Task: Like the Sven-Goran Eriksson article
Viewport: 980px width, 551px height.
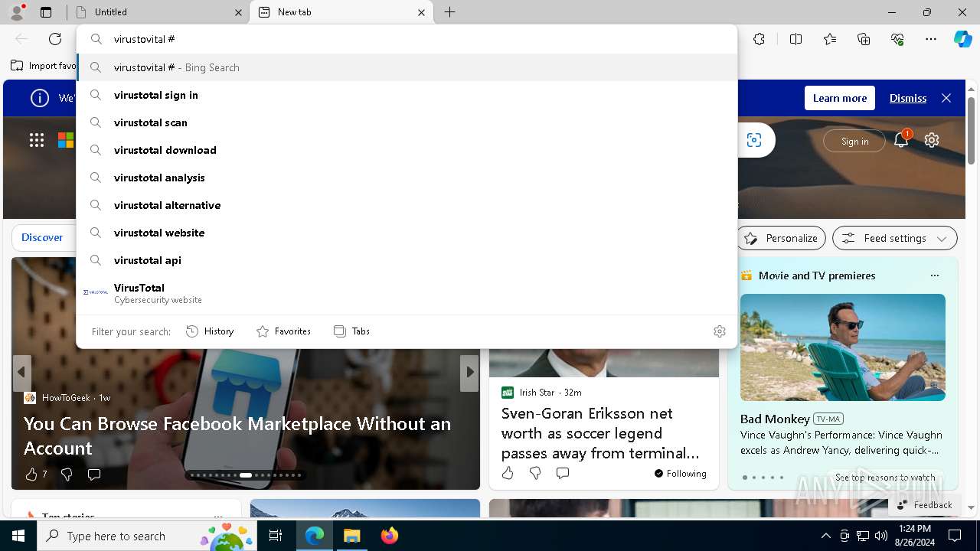Action: pyautogui.click(x=508, y=473)
